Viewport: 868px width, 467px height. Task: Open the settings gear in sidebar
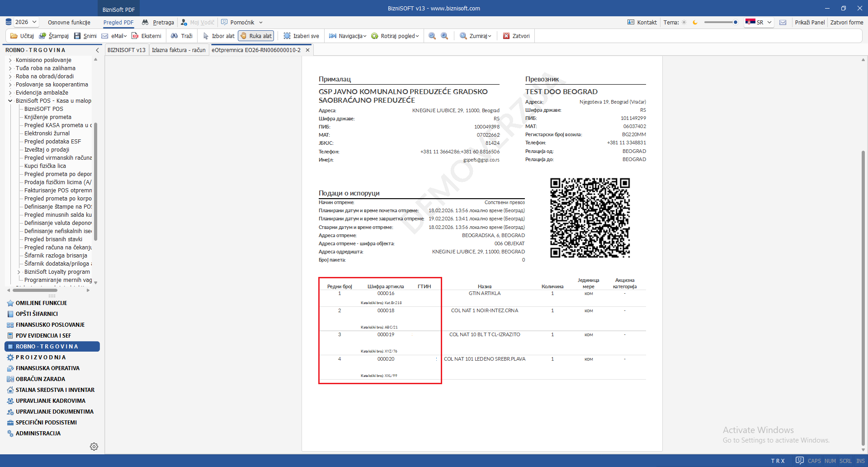pos(94,447)
